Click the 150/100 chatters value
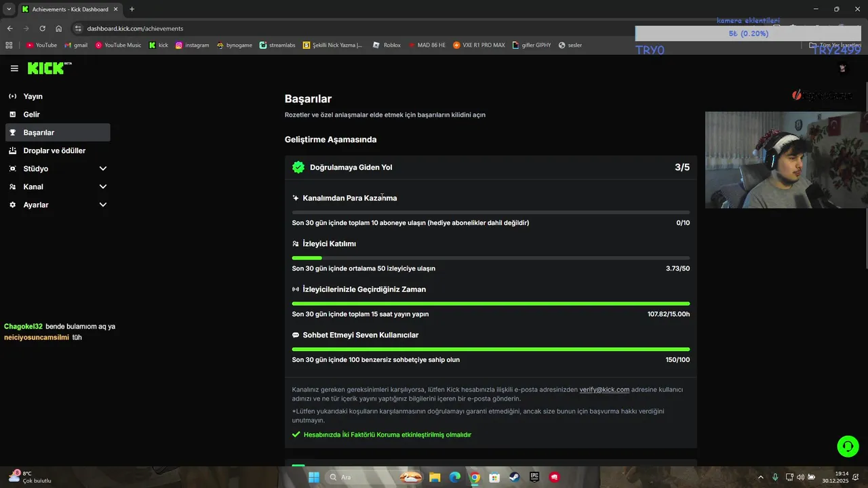Viewport: 868px width, 488px height. (677, 360)
